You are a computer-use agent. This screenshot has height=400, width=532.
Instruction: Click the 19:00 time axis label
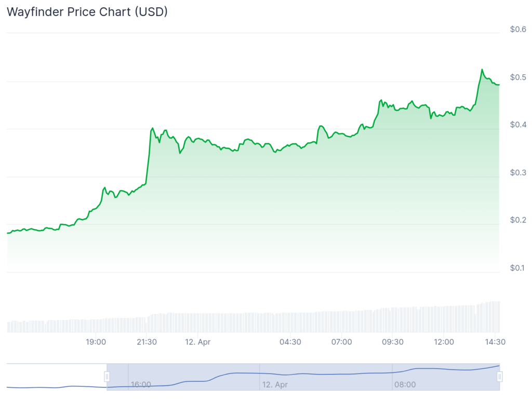coord(96,342)
